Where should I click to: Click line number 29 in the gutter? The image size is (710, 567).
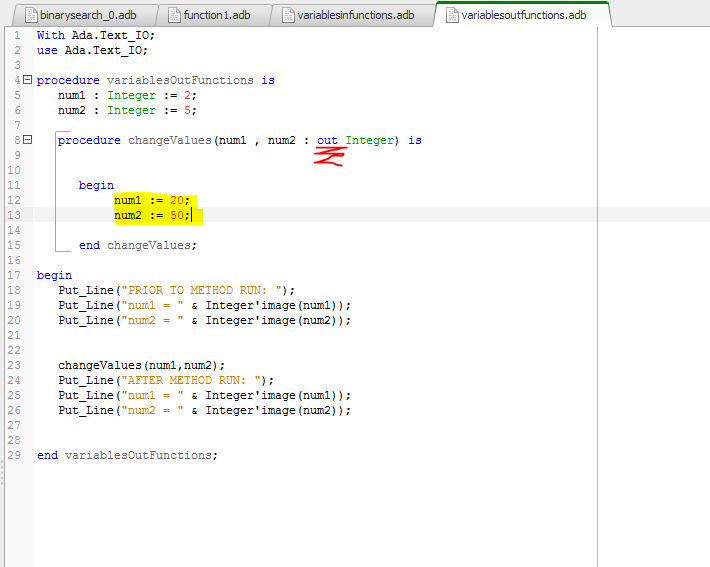coord(14,455)
